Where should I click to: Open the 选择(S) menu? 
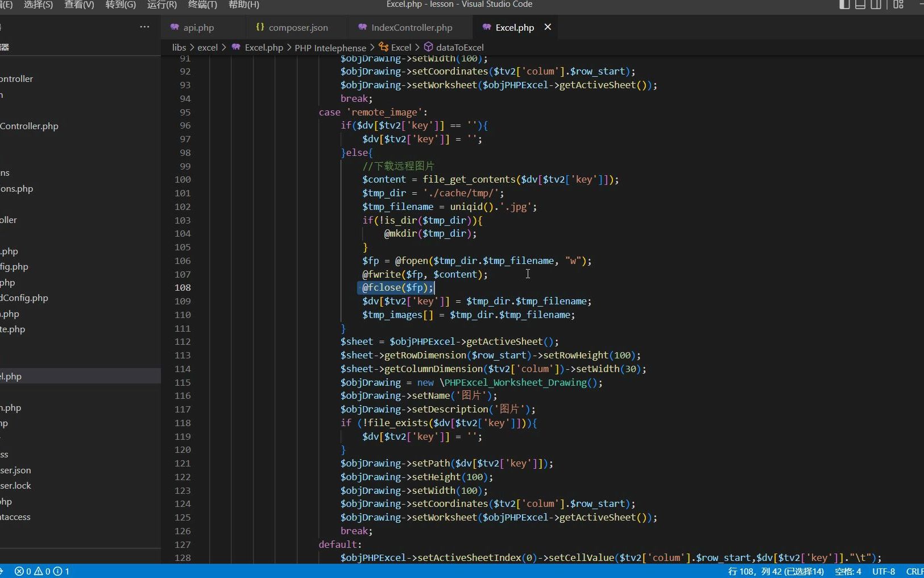(x=38, y=5)
